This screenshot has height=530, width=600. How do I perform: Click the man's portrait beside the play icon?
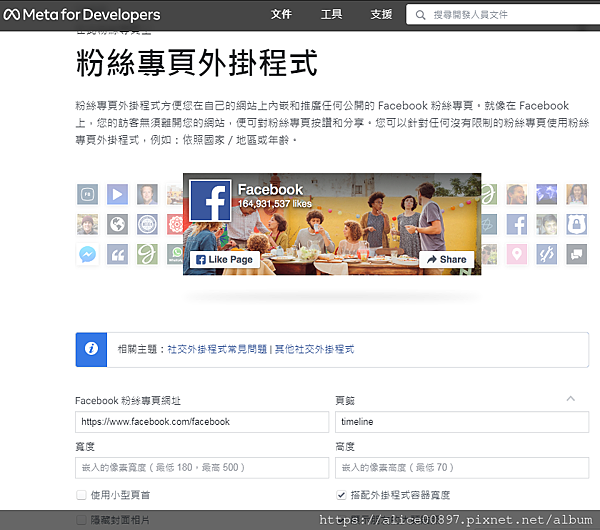[x=147, y=194]
